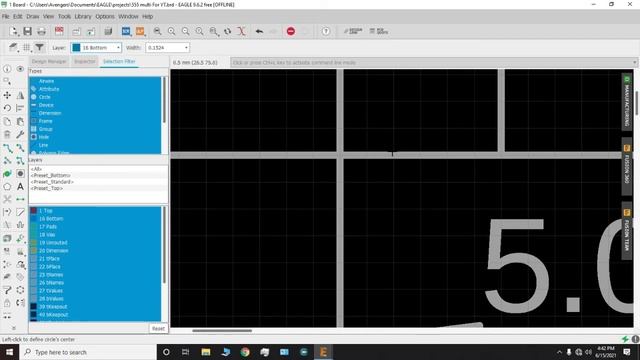The image size is (640, 360).
Task: Open Chrome from the taskbar
Action: click(245, 352)
